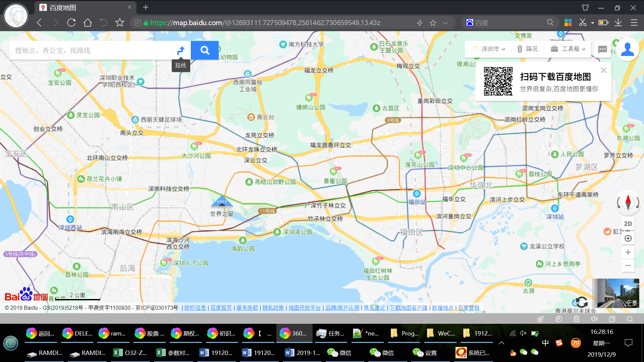The height and width of the screenshot is (362, 644).
Task: Open the 意见建议 link
Action: coord(374,308)
